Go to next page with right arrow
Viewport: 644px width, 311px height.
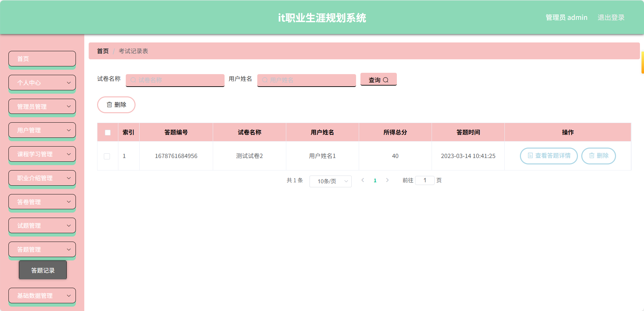[x=387, y=180]
